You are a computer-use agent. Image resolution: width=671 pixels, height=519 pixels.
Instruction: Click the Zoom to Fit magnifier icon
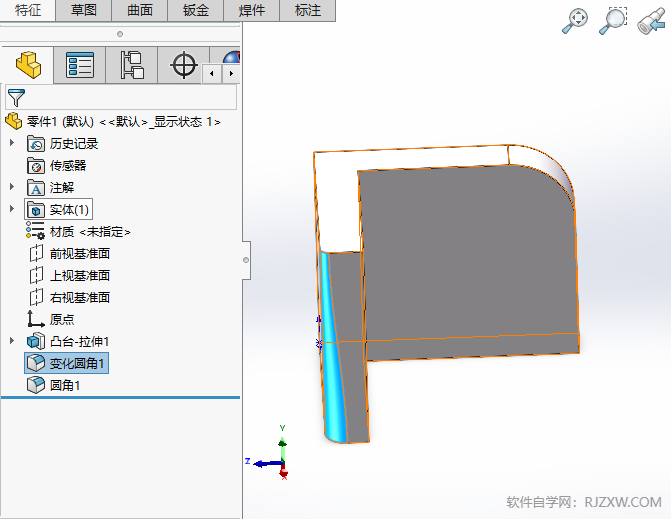pyautogui.click(x=575, y=21)
